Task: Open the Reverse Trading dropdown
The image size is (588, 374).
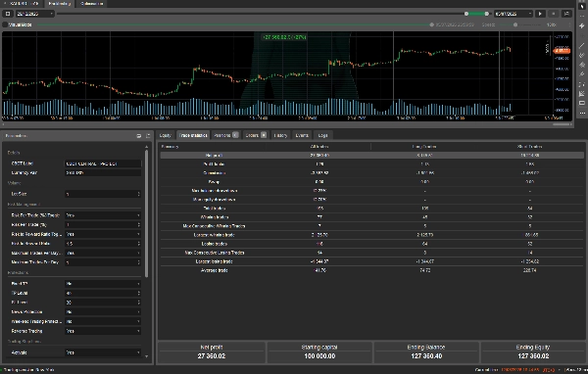Action: click(x=103, y=331)
